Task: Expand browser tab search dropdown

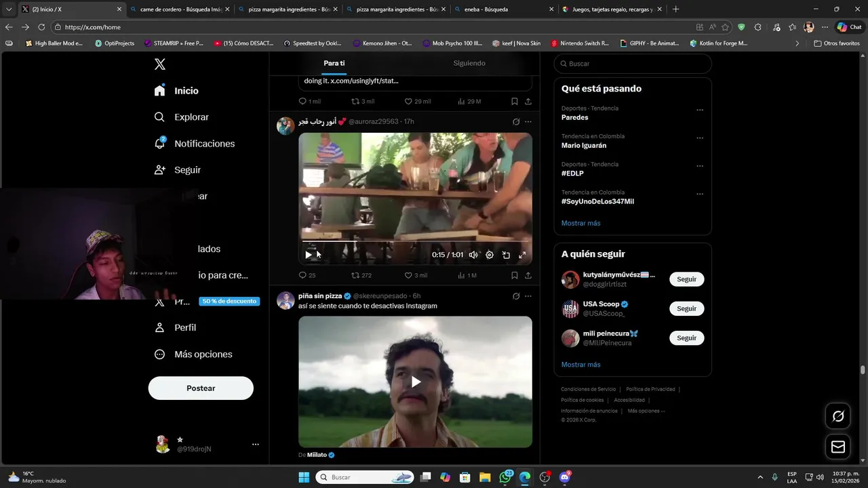Action: (9, 9)
